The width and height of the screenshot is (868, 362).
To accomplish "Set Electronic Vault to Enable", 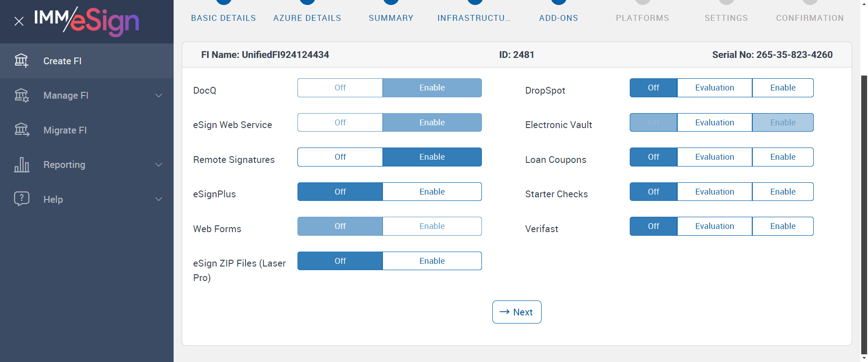I will click(783, 123).
